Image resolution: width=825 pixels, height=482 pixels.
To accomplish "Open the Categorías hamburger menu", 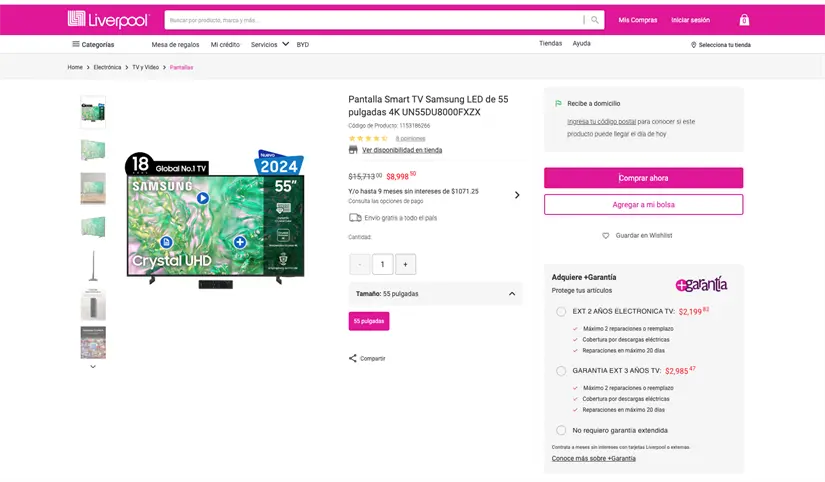I will [75, 44].
